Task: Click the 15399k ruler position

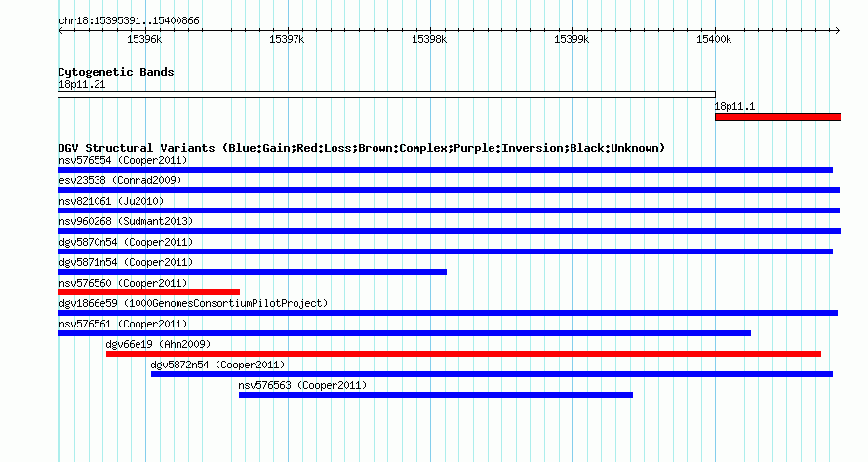Action: click(x=572, y=39)
